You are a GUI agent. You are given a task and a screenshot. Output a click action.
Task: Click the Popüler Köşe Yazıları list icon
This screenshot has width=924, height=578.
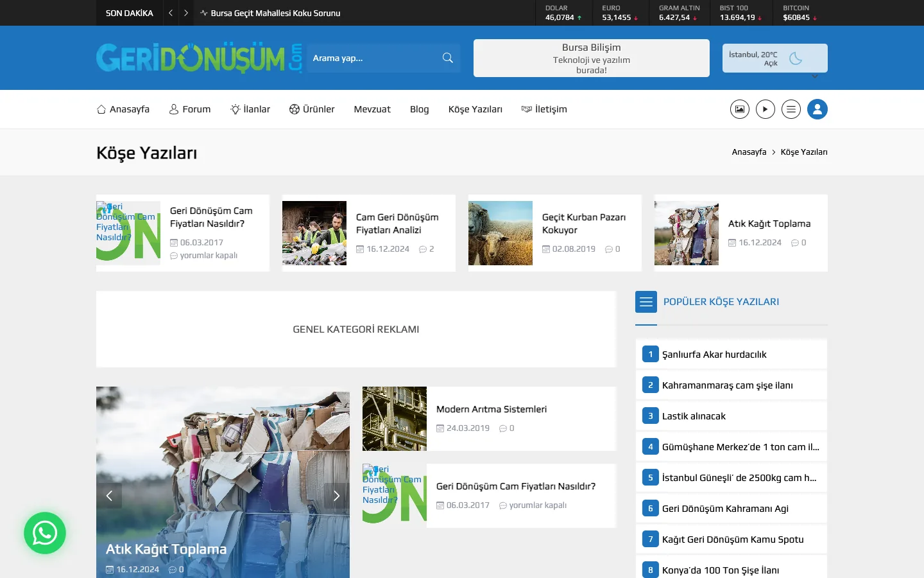tap(646, 302)
